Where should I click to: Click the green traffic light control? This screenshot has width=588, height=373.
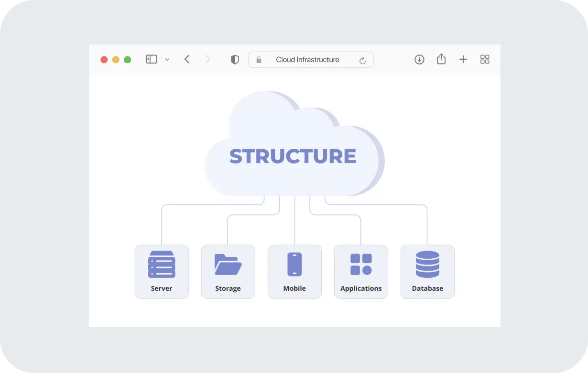point(127,59)
